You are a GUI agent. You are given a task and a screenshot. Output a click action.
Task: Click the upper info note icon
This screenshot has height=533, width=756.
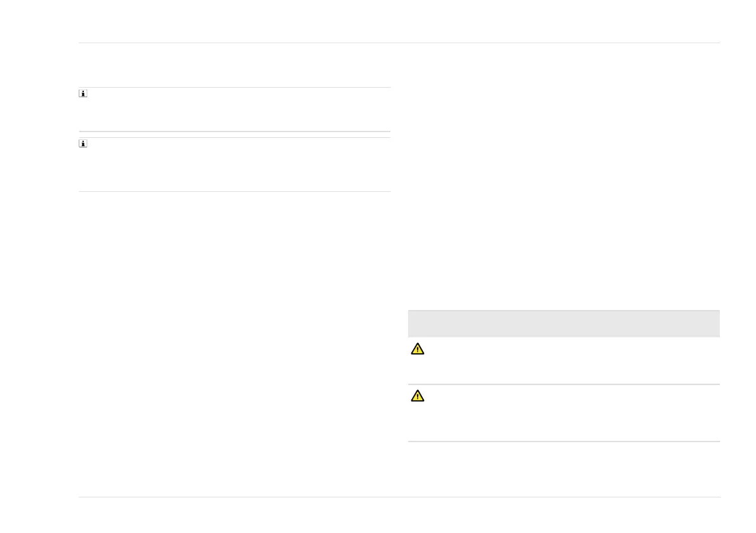pyautogui.click(x=83, y=94)
